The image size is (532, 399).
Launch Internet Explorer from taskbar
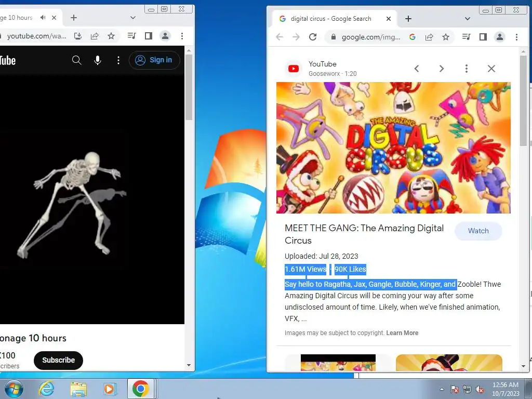pos(46,389)
